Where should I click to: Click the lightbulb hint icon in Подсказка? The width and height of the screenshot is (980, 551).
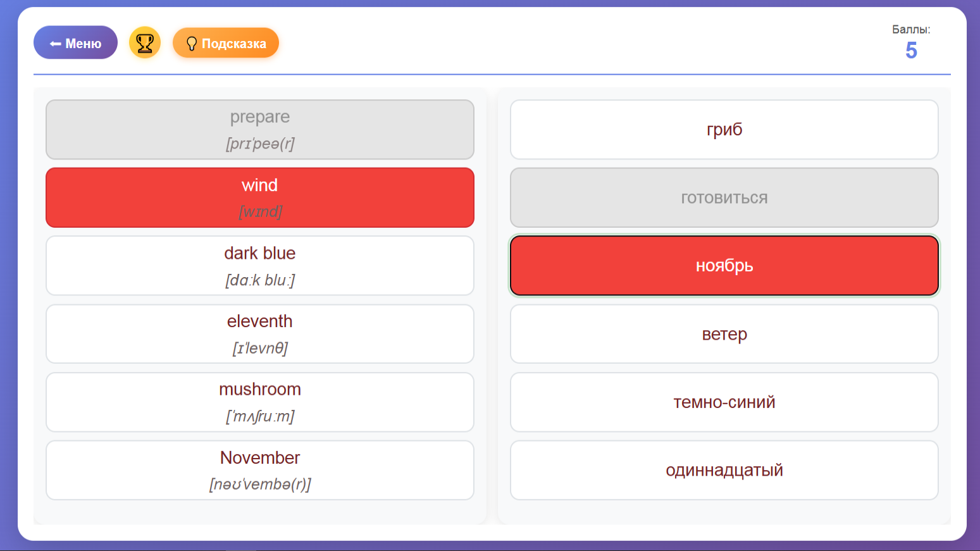click(x=191, y=43)
